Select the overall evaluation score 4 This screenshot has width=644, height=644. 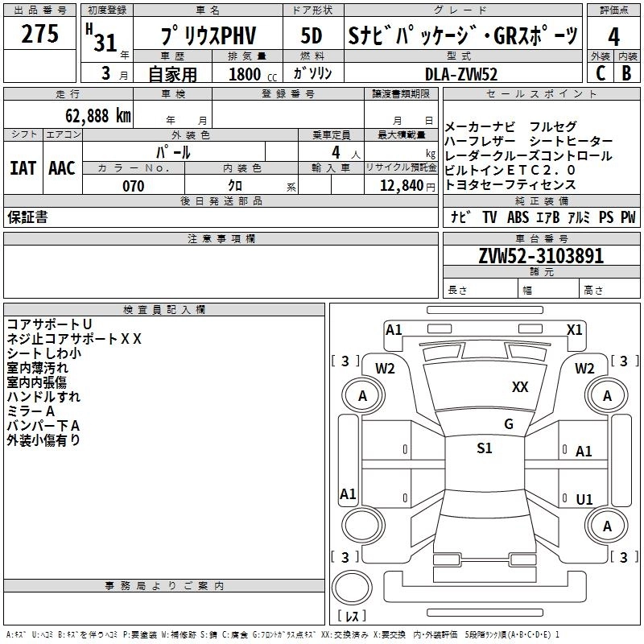(x=613, y=36)
